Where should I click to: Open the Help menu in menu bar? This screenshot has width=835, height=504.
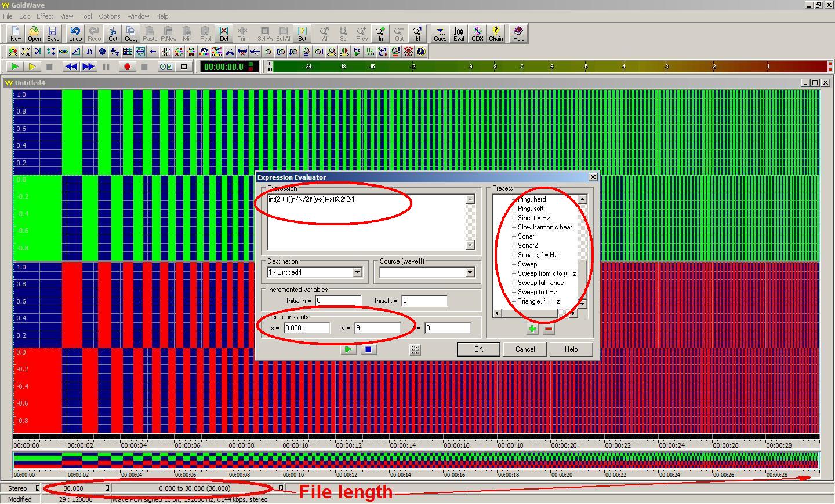point(162,16)
